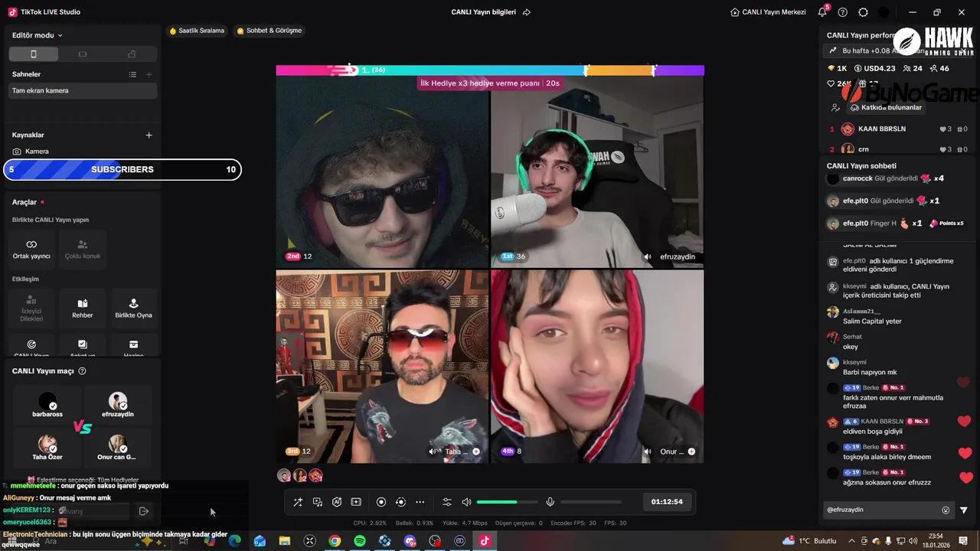Add guest with plus icon next to Taha
The height and width of the screenshot is (551, 980).
pos(476,452)
